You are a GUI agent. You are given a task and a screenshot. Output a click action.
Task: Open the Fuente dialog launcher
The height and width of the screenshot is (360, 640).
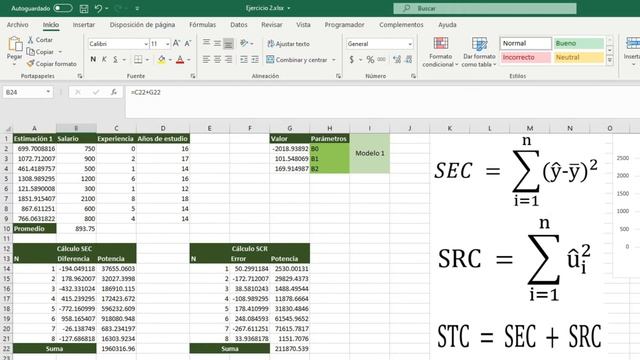tap(193, 76)
